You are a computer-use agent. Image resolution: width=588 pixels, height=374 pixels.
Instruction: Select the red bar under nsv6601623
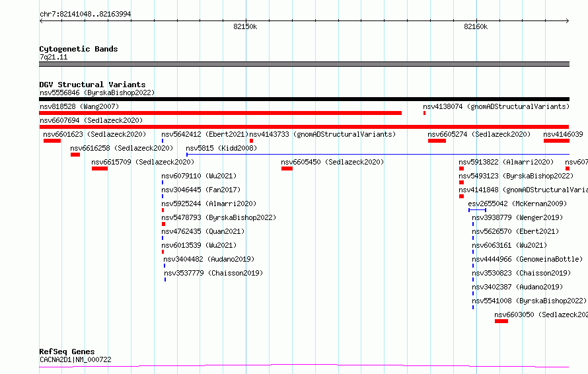(x=52, y=141)
